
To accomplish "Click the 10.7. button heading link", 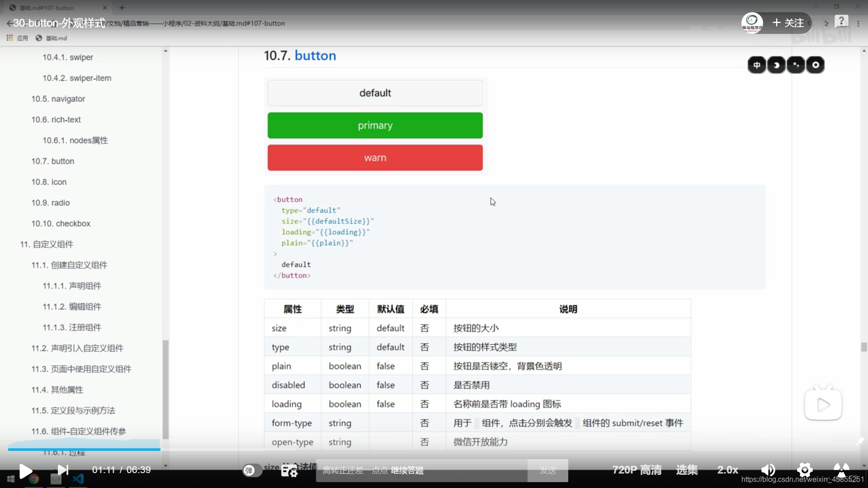I will [315, 56].
